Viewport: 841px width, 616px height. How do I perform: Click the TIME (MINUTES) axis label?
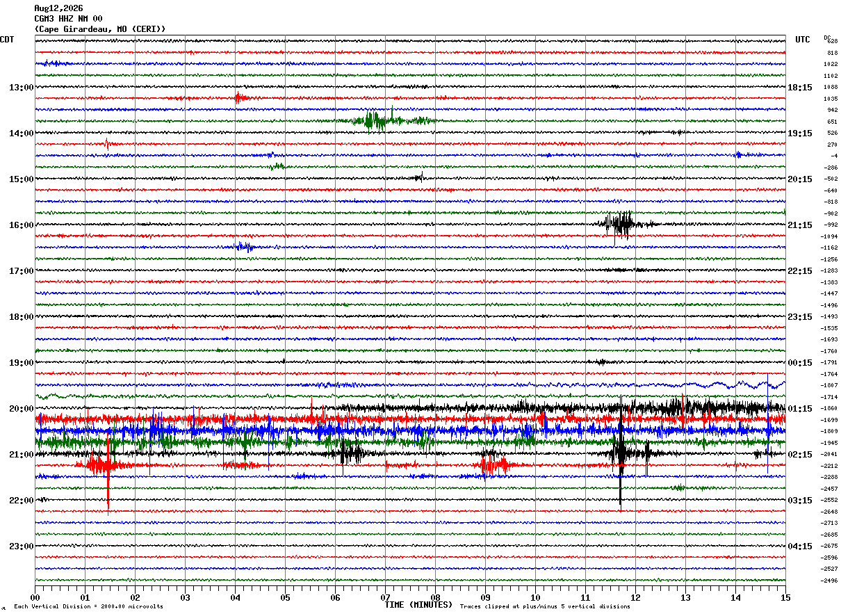click(x=418, y=605)
